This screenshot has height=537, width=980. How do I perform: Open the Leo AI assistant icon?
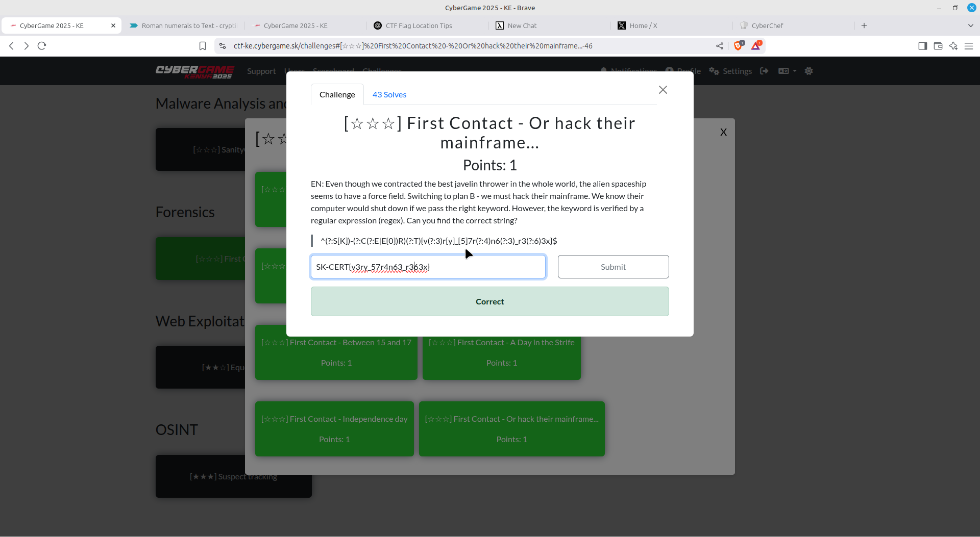[953, 46]
